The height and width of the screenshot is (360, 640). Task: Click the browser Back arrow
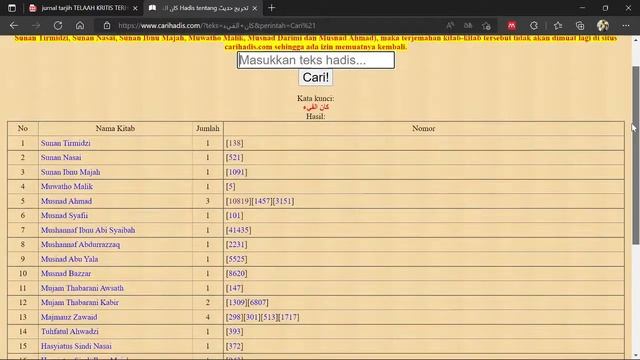tap(14, 25)
